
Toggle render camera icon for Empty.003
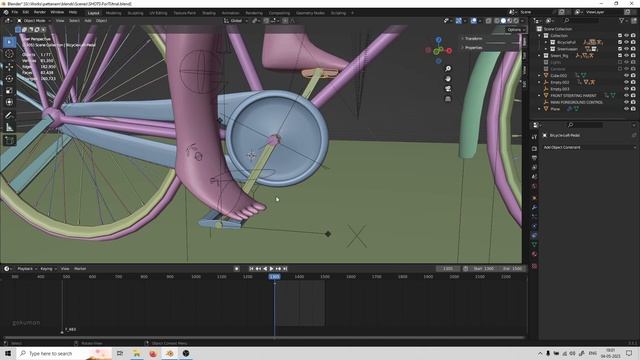(x=633, y=89)
